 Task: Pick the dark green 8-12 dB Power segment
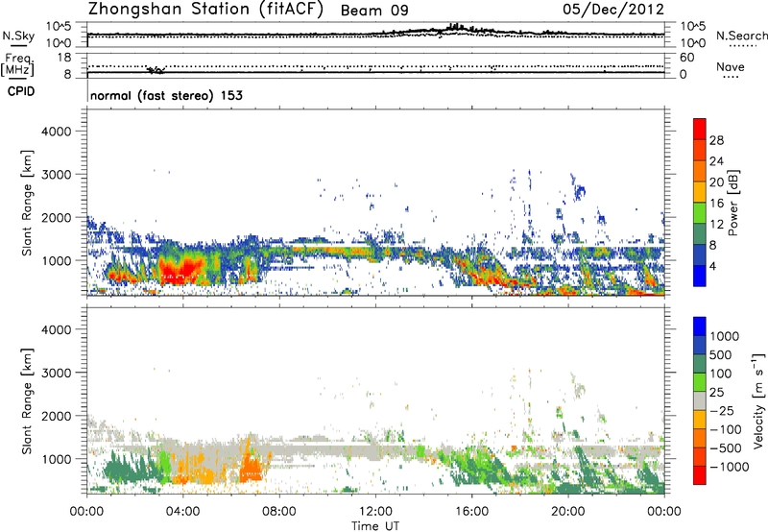click(700, 234)
